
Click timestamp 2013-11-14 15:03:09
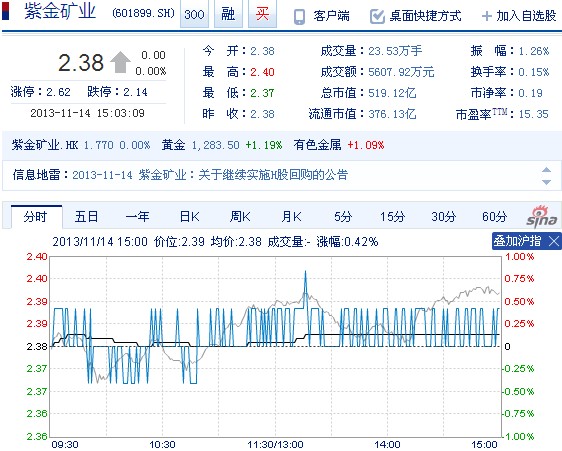[x=87, y=113]
